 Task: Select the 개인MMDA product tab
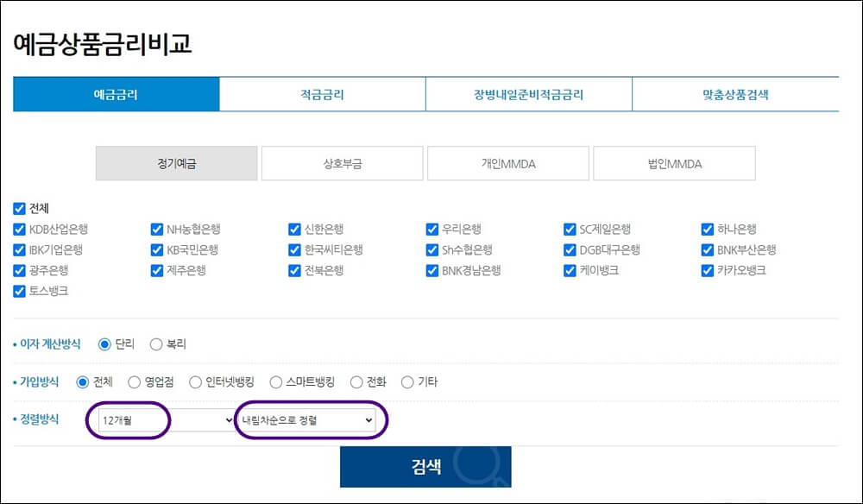[507, 162]
